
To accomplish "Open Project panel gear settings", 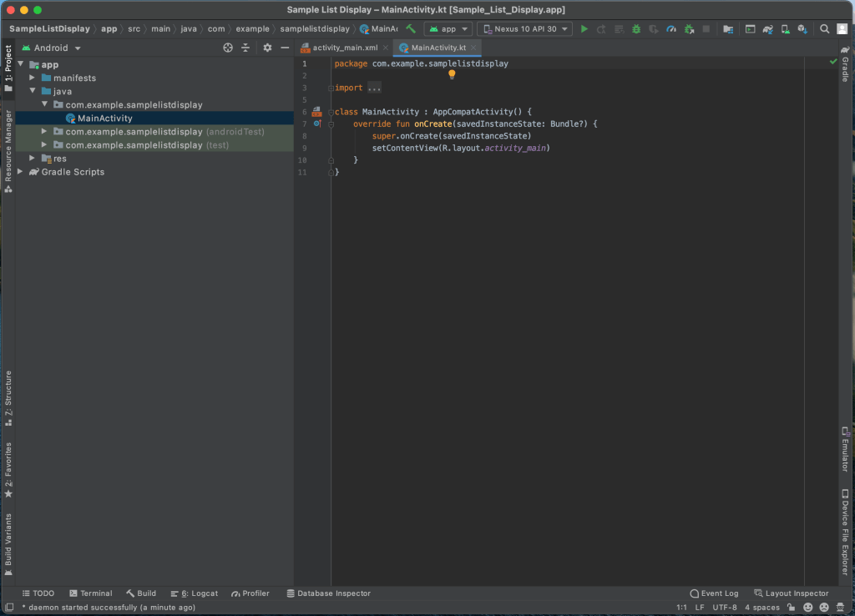I will tap(267, 48).
